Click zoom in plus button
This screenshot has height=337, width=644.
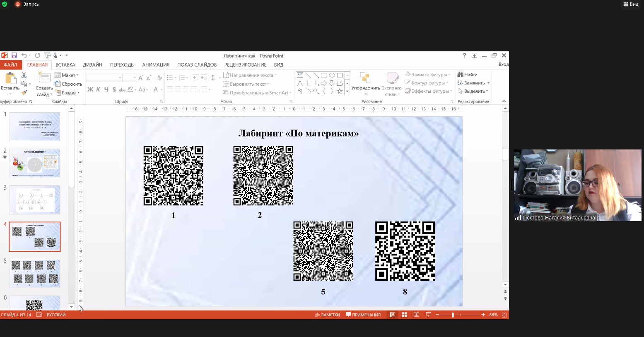point(483,315)
